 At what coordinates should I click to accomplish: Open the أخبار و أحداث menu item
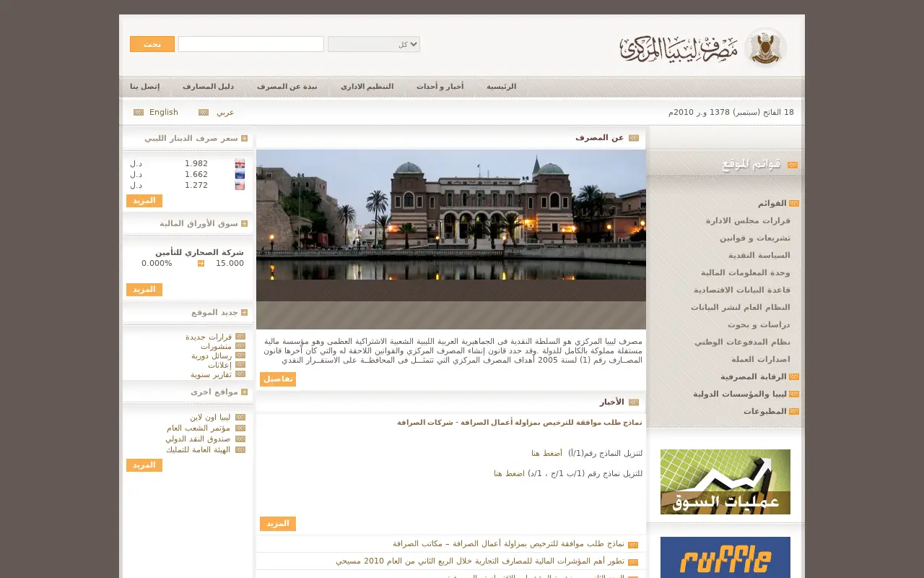click(440, 87)
